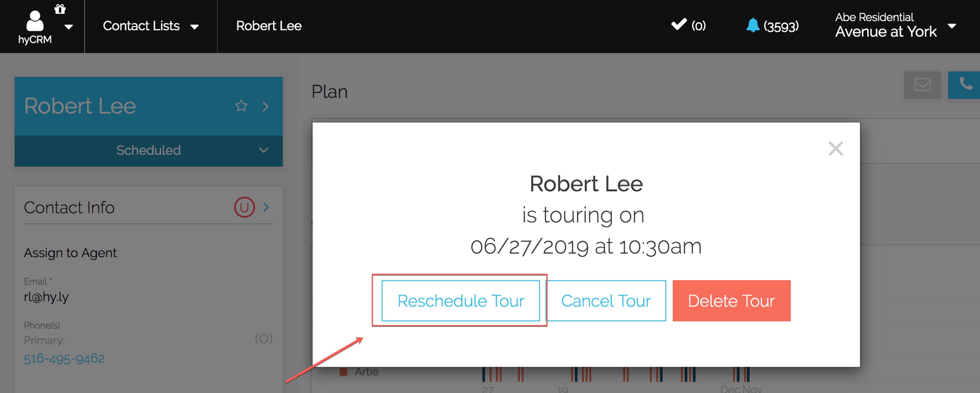The height and width of the screenshot is (393, 980).
Task: Click the chevron next to Robert Lee header
Action: coord(266,106)
